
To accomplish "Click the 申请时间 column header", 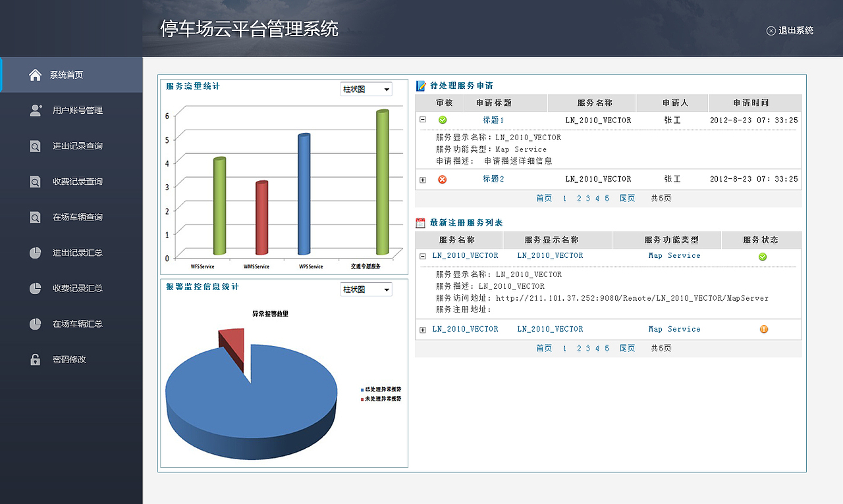I will click(755, 103).
